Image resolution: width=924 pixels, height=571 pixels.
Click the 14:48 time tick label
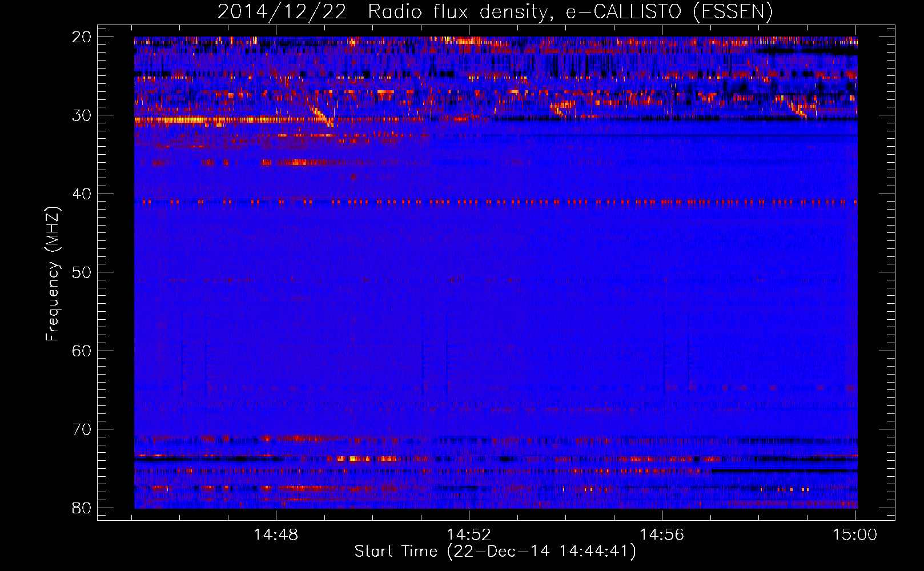[276, 535]
